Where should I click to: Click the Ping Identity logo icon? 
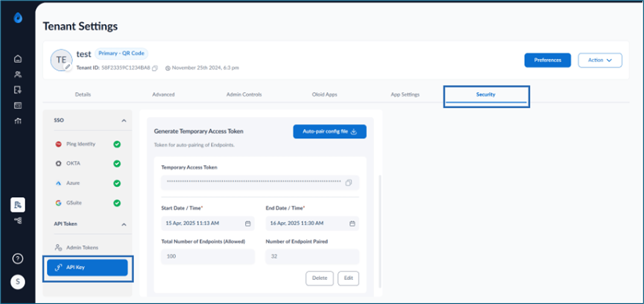point(58,144)
